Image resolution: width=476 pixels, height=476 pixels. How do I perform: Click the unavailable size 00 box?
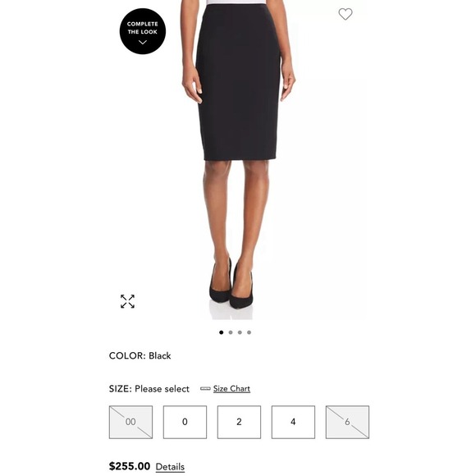click(x=130, y=422)
